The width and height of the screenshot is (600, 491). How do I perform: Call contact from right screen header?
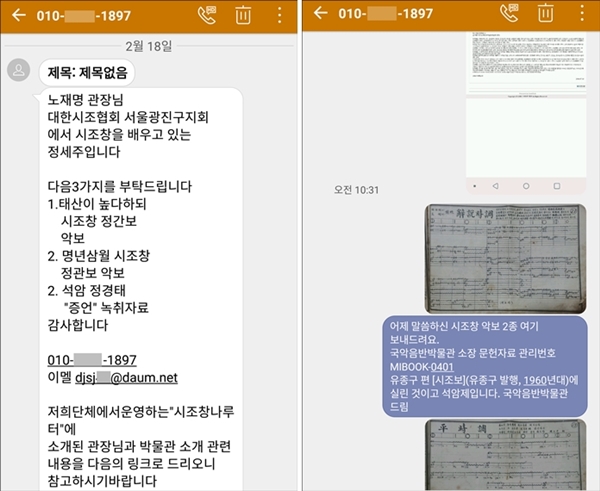509,13
